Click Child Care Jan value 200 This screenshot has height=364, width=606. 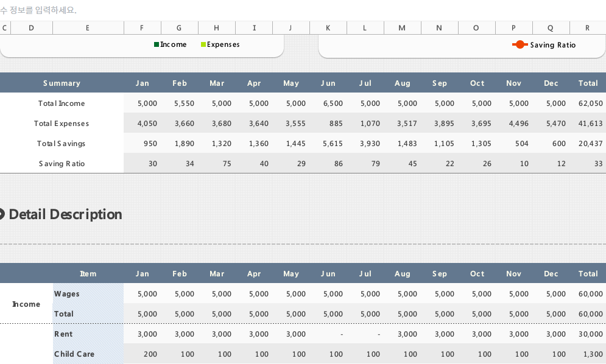[150, 354]
